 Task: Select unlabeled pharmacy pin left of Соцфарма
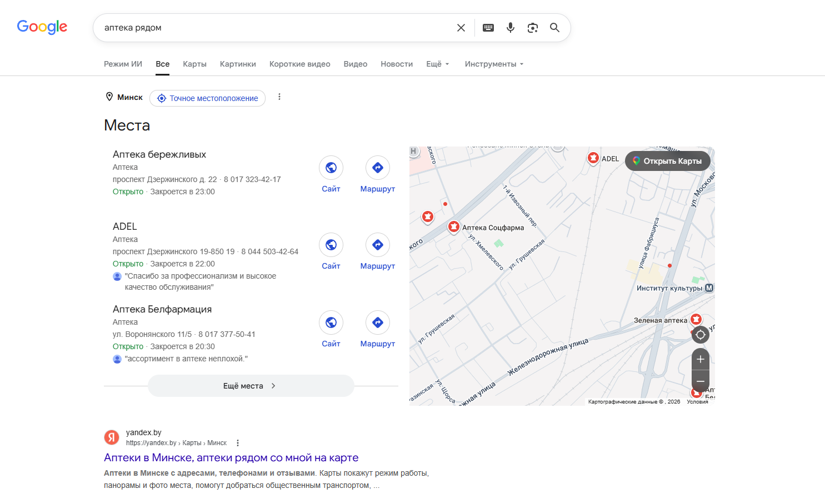click(428, 216)
